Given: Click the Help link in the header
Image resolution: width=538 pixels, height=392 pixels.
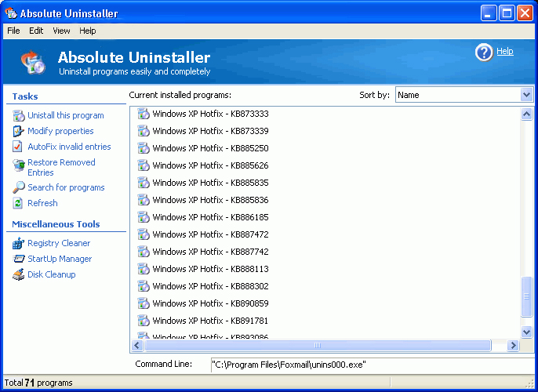Looking at the screenshot, I should [x=505, y=52].
